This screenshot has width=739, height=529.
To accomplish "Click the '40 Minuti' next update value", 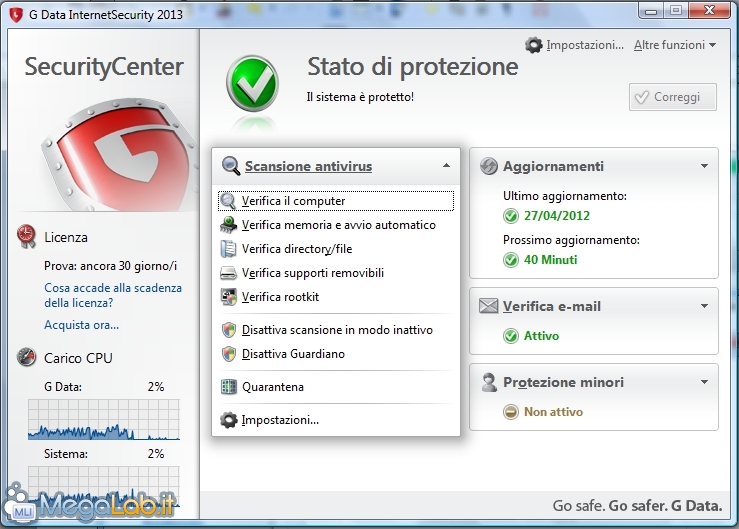I will [x=550, y=260].
